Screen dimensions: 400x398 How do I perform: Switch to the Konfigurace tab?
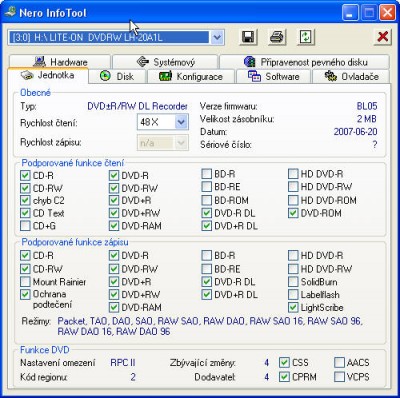tap(191, 76)
